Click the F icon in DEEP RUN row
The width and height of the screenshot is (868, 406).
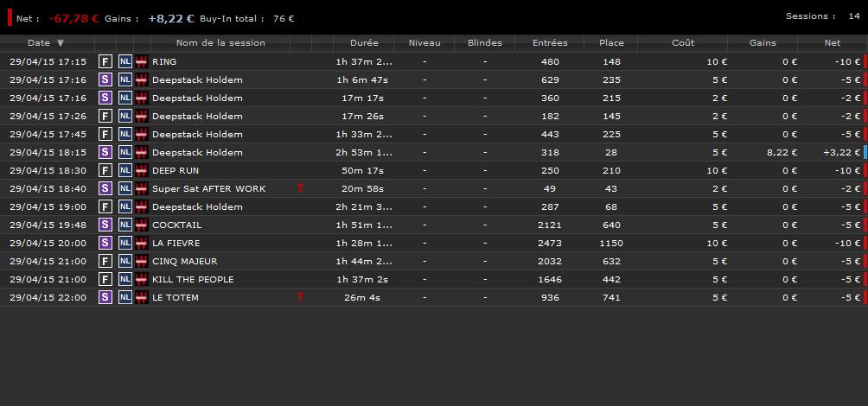tap(105, 170)
